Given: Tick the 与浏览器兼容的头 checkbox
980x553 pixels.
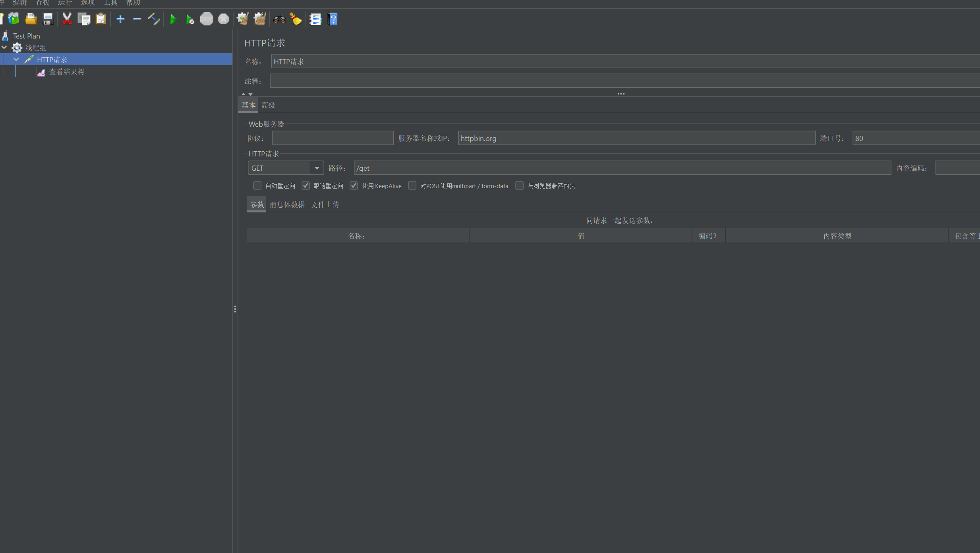Looking at the screenshot, I should (519, 186).
